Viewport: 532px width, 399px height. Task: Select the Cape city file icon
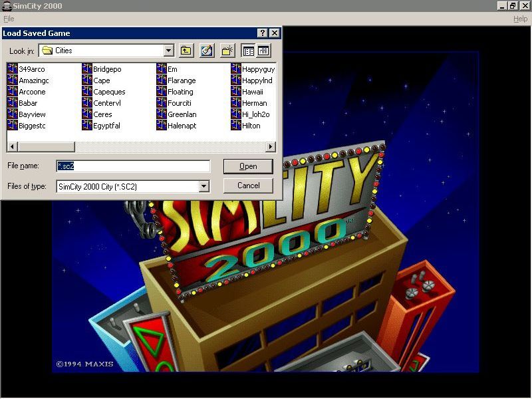coord(87,80)
